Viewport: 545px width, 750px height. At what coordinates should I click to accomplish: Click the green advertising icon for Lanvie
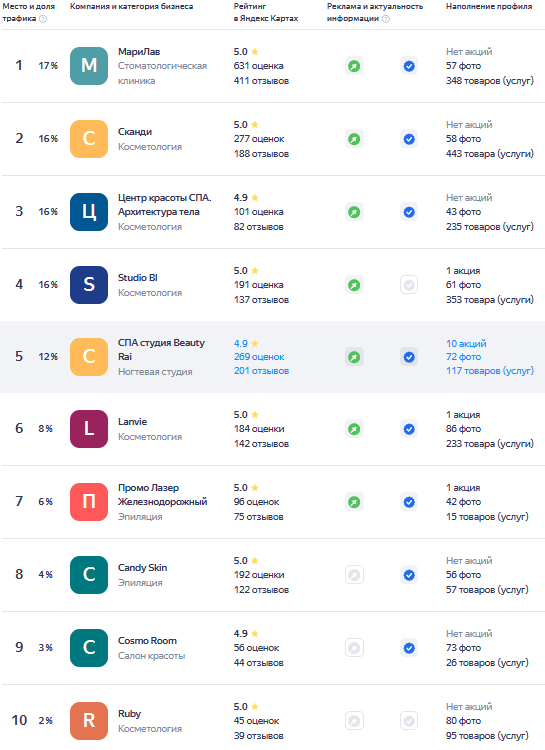(354, 429)
